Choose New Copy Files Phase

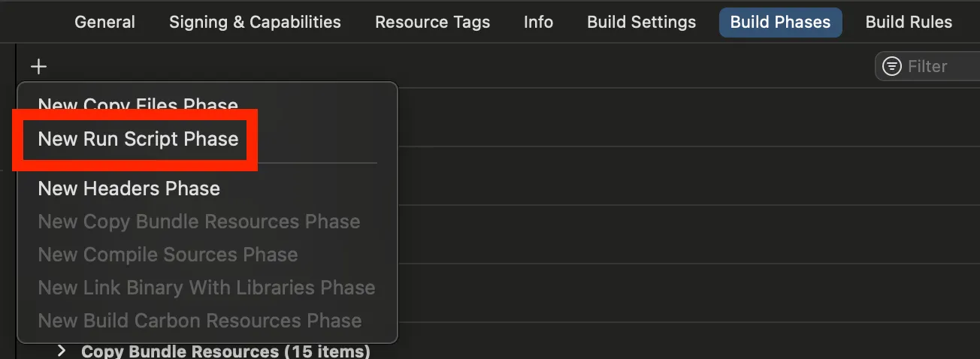click(x=138, y=105)
